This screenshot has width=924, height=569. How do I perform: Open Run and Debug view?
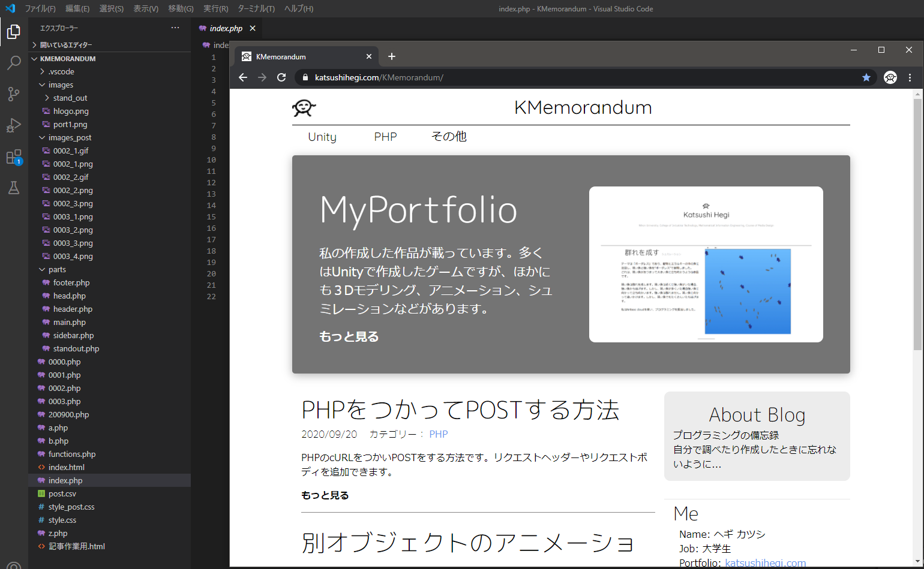[14, 125]
